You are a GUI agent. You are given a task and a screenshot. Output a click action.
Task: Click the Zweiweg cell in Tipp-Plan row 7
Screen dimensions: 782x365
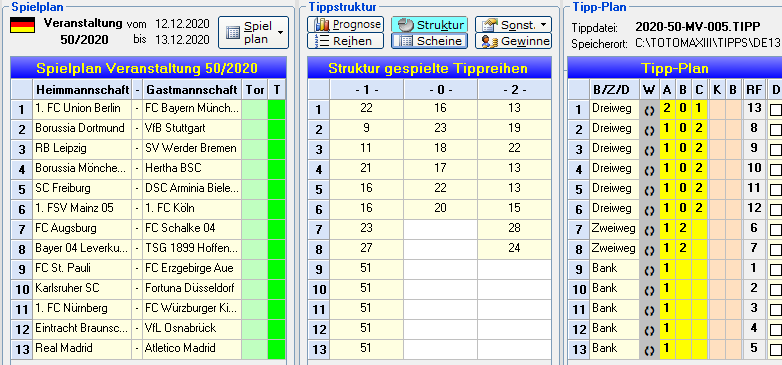(x=614, y=229)
